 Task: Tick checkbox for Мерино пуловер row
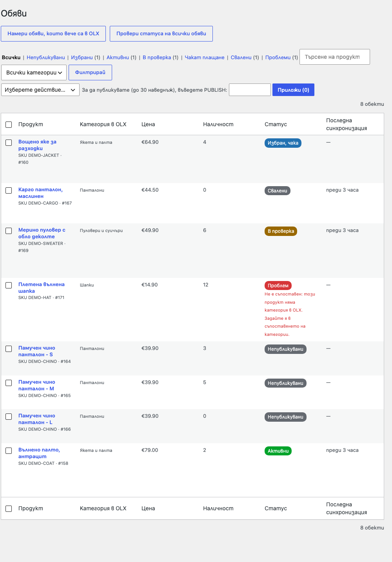(x=9, y=231)
